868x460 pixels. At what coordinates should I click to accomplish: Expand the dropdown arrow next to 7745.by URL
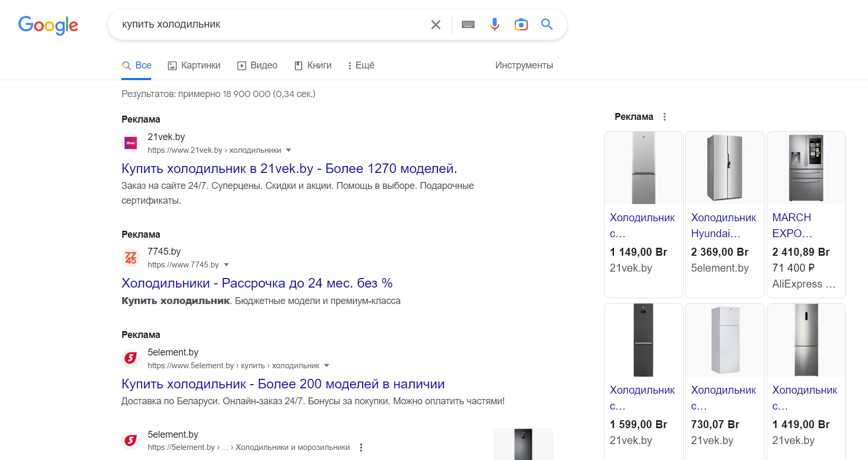[226, 265]
